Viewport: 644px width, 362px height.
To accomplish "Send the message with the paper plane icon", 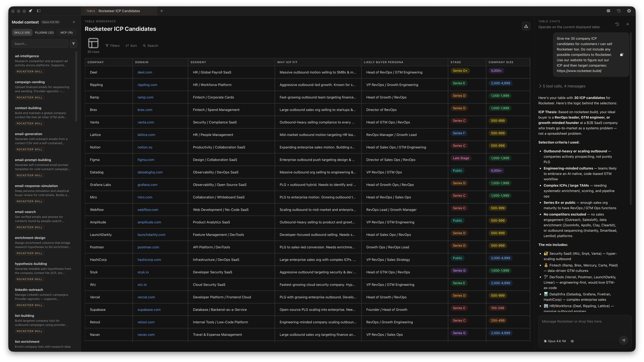I will pyautogui.click(x=624, y=340).
